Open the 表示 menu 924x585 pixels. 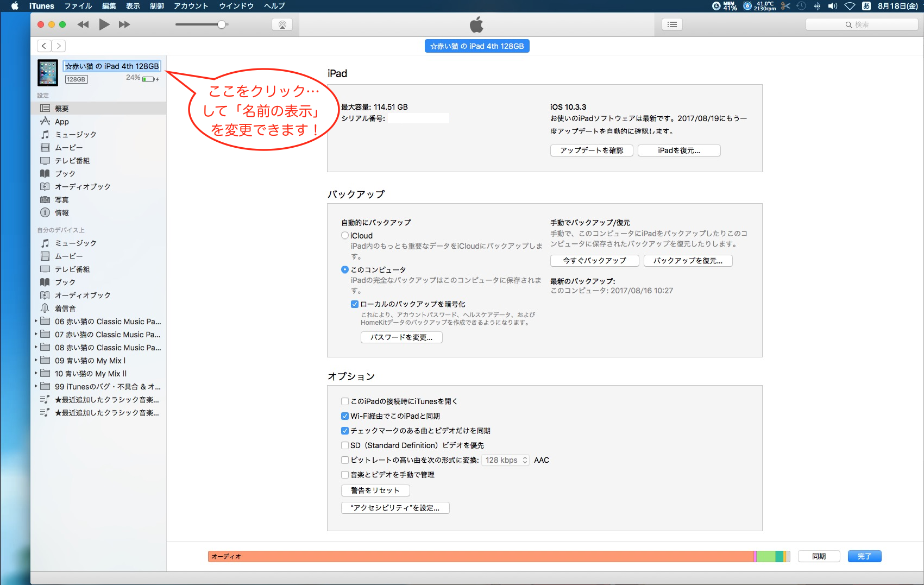point(133,6)
